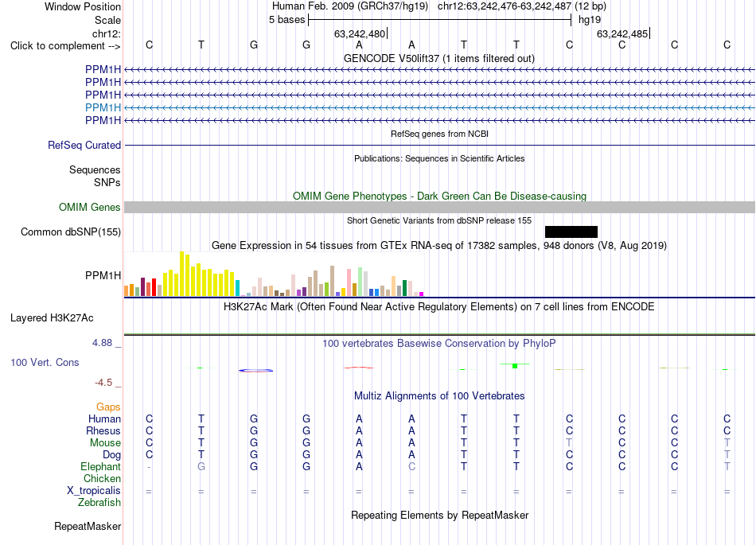Open the OMIM Gene Phenotypes green title

point(440,197)
